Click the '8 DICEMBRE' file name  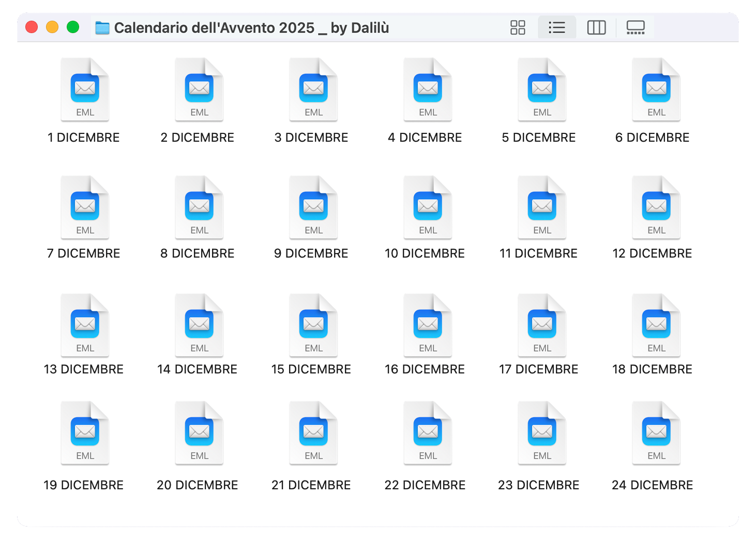[198, 253]
